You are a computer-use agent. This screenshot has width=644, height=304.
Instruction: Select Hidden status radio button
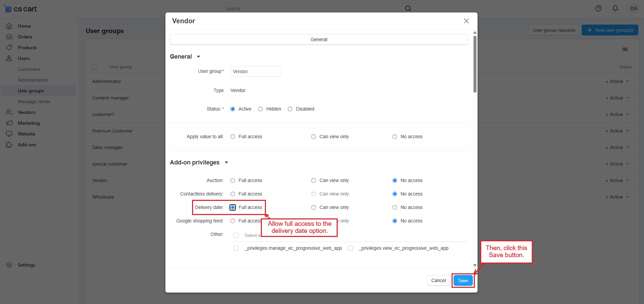[260, 109]
